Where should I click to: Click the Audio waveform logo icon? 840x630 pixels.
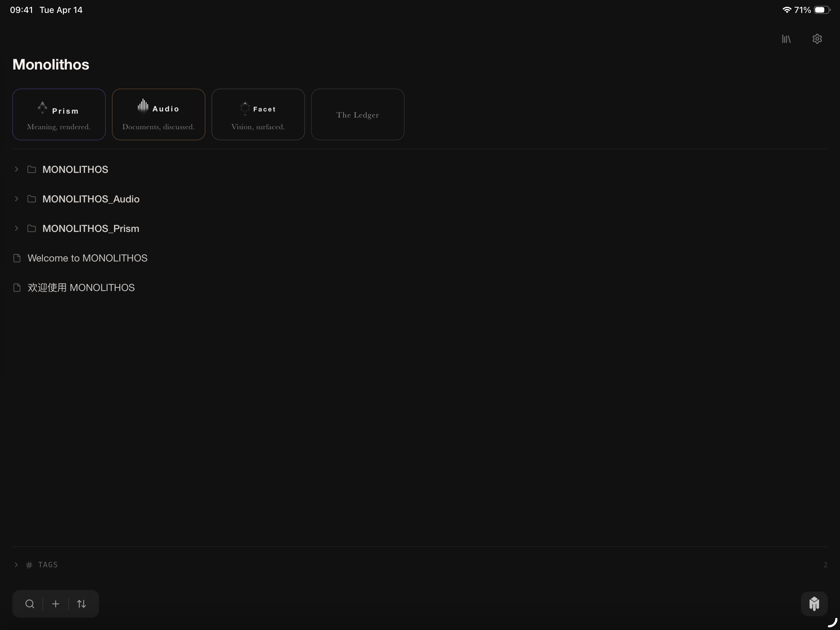tap(143, 106)
